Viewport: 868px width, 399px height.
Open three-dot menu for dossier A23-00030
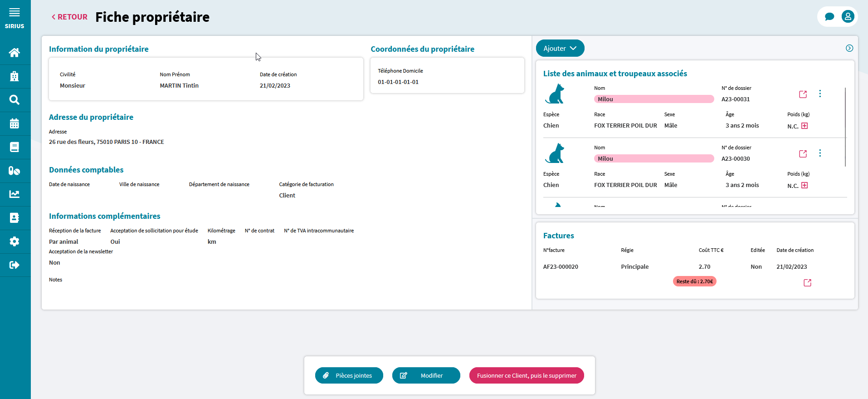pyautogui.click(x=820, y=153)
